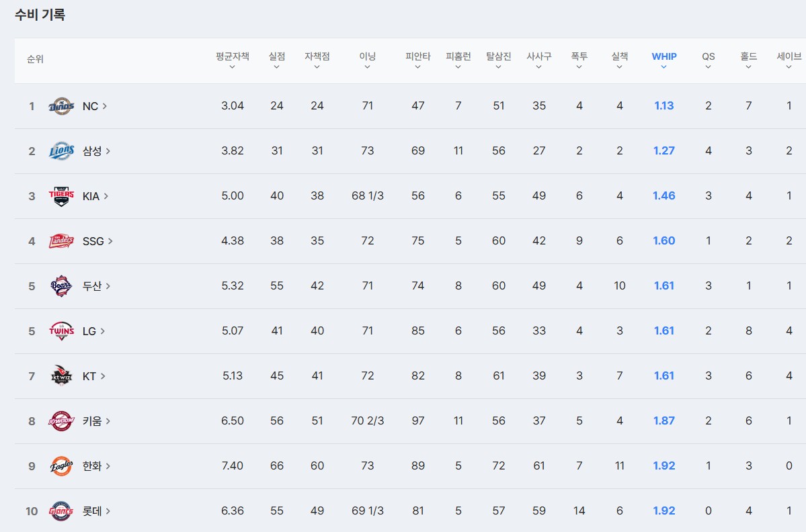The image size is (806, 532).
Task: Click the Kiwoom Heroes team logo
Action: click(61, 421)
